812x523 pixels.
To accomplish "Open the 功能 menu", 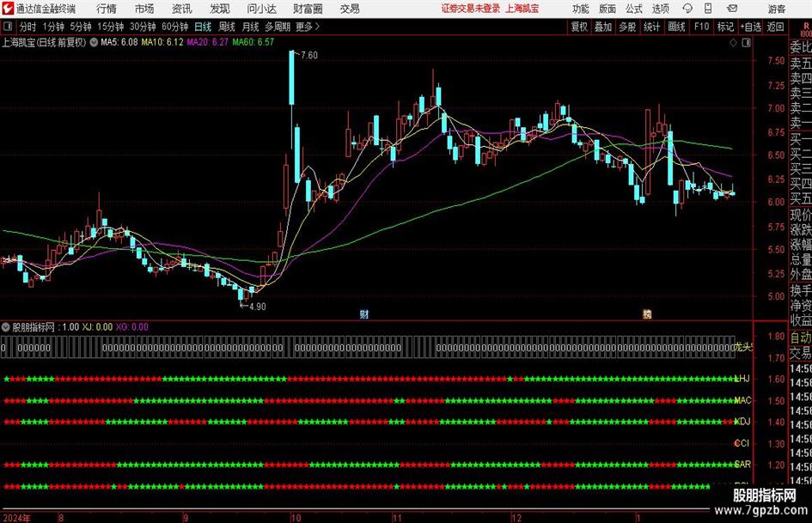I will [581, 9].
